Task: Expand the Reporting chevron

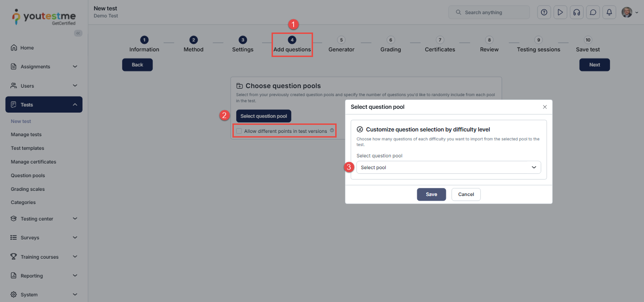Action: 75,276
